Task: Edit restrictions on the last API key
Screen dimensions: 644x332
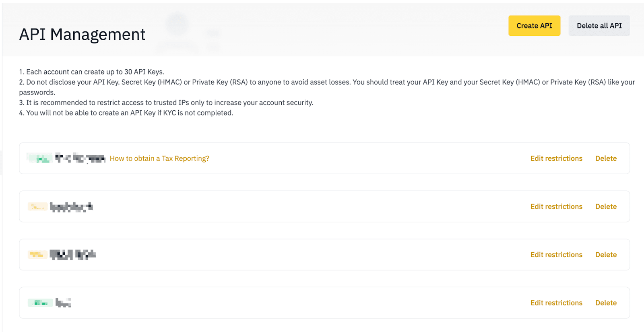Action: pos(556,303)
